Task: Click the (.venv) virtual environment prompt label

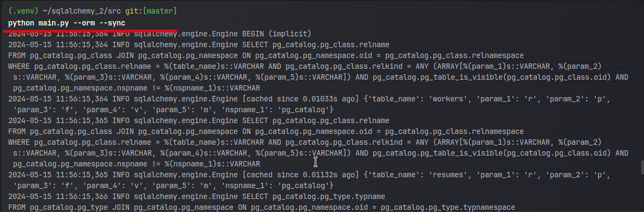Action: tap(24, 11)
